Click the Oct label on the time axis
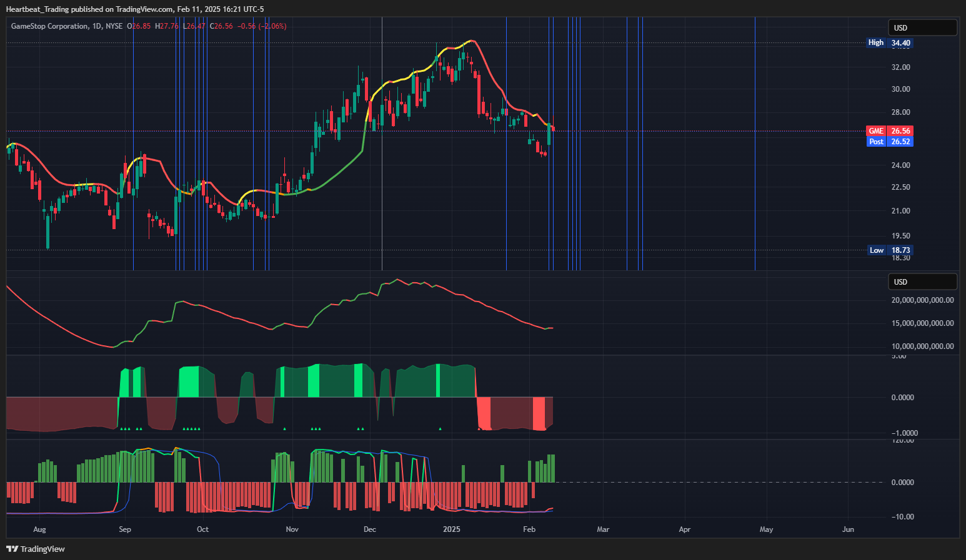 tap(202, 529)
